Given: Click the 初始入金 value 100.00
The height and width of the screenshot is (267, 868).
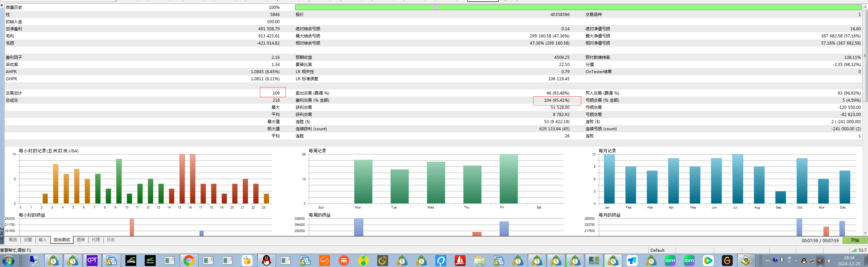Looking at the screenshot, I should pyautogui.click(x=273, y=22).
